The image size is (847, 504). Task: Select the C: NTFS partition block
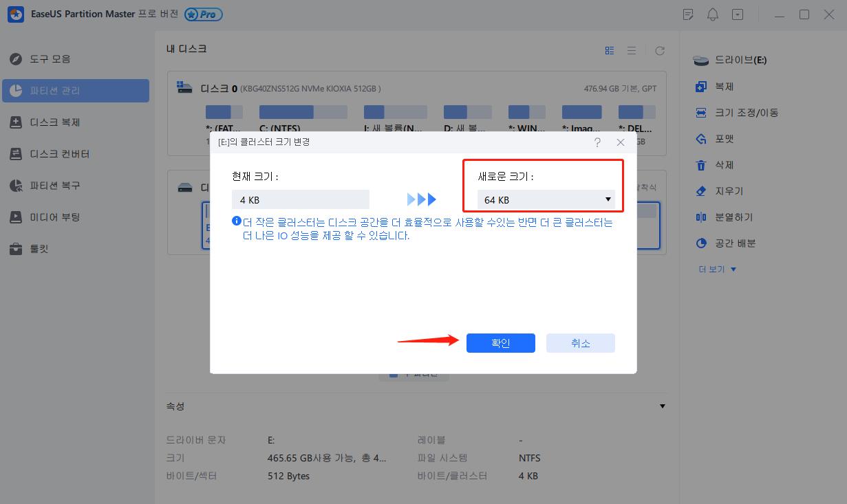coord(303,111)
